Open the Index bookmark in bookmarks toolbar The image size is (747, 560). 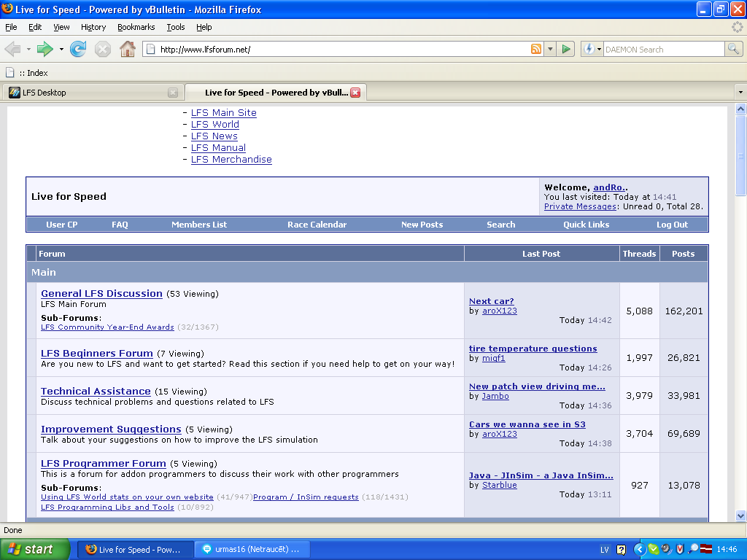27,73
